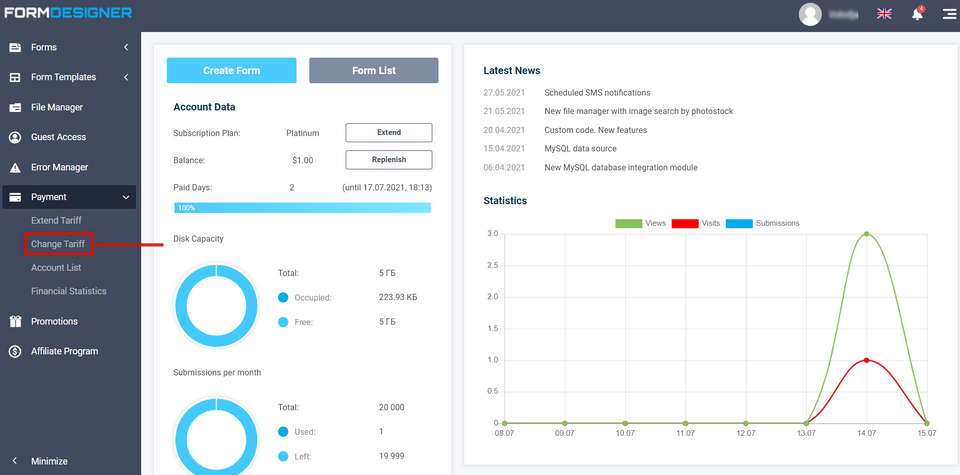Click the Guest Access user icon
This screenshot has width=960, height=475.
[x=15, y=137]
